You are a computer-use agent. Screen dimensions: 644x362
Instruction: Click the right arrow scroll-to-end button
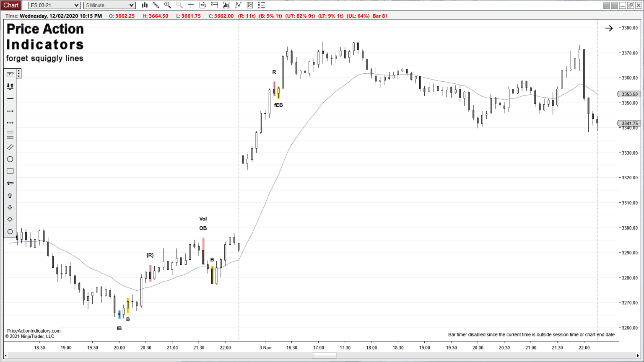(609, 28)
